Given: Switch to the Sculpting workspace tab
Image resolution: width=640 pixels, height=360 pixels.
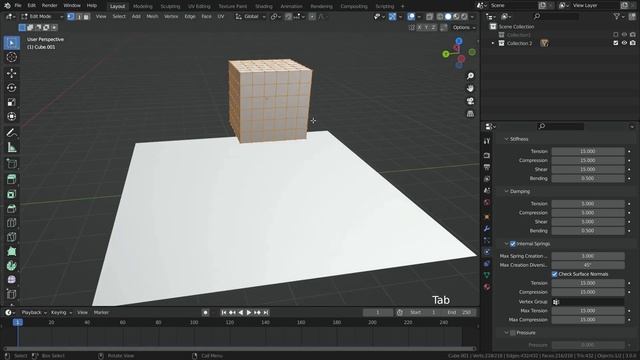Looking at the screenshot, I should [170, 6].
